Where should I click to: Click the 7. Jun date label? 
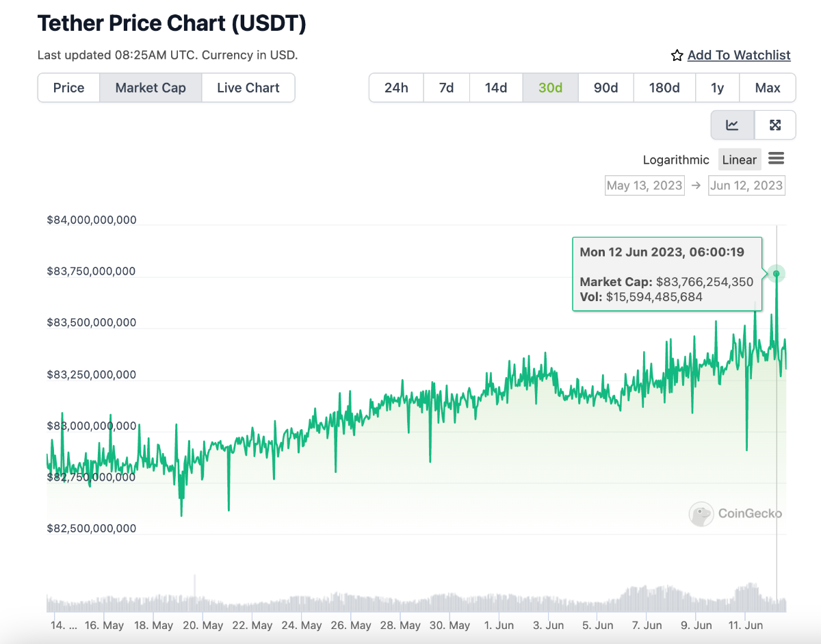[x=647, y=626]
